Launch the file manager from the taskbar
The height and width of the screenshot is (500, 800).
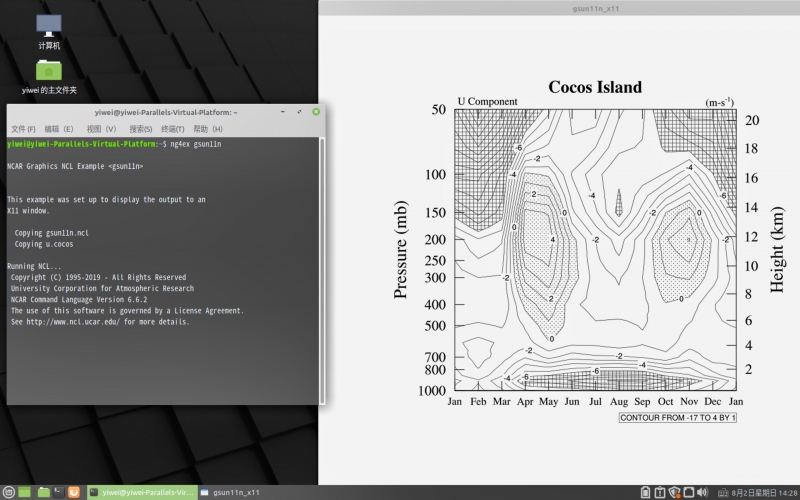43,492
